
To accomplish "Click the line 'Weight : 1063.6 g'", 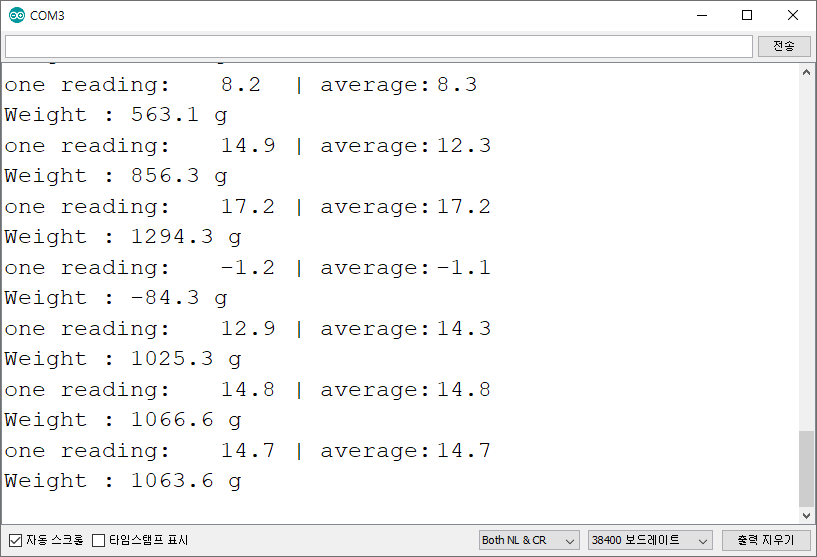I will 123,481.
